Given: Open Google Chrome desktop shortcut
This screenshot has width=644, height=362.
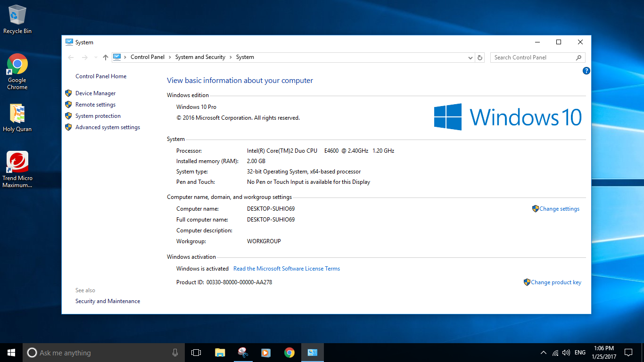Looking at the screenshot, I should (17, 72).
